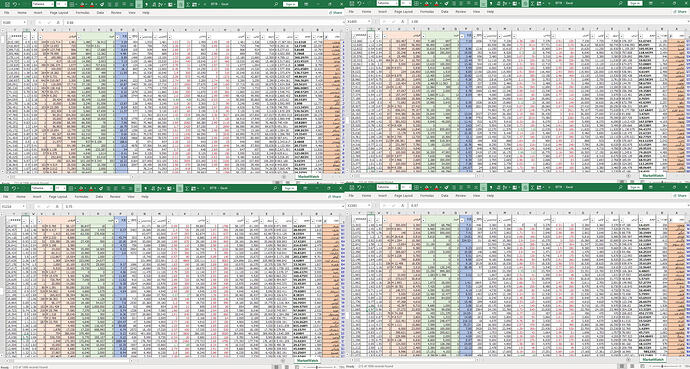690x369 pixels.
Task: Select MarketWatch sheet tab in bottom-left window
Action: tap(307, 361)
